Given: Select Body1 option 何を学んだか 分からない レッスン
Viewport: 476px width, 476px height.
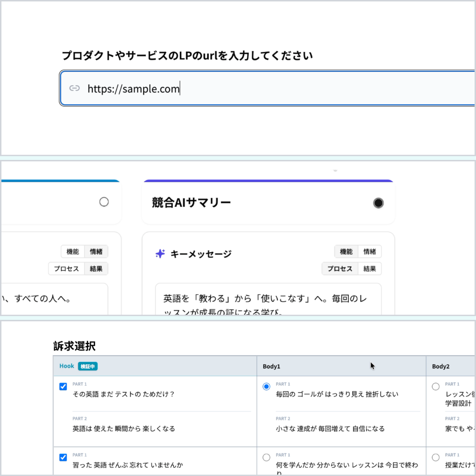Looking at the screenshot, I should [x=267, y=457].
